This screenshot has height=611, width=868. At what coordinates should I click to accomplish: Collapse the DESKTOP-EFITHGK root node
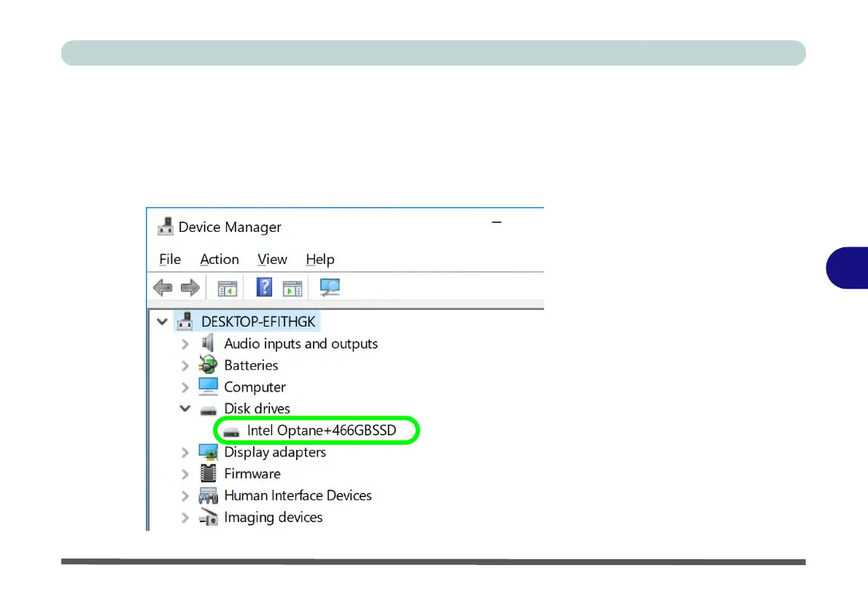coord(162,322)
